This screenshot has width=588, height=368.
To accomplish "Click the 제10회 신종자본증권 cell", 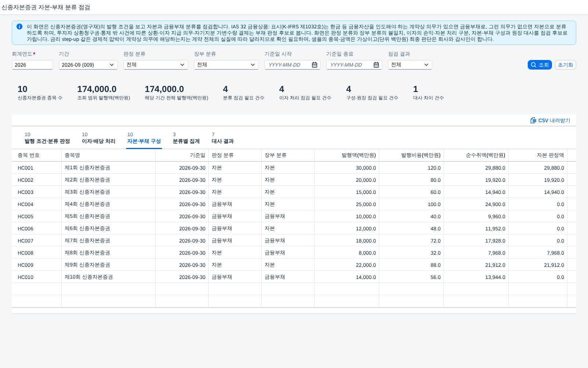I will [x=109, y=277].
